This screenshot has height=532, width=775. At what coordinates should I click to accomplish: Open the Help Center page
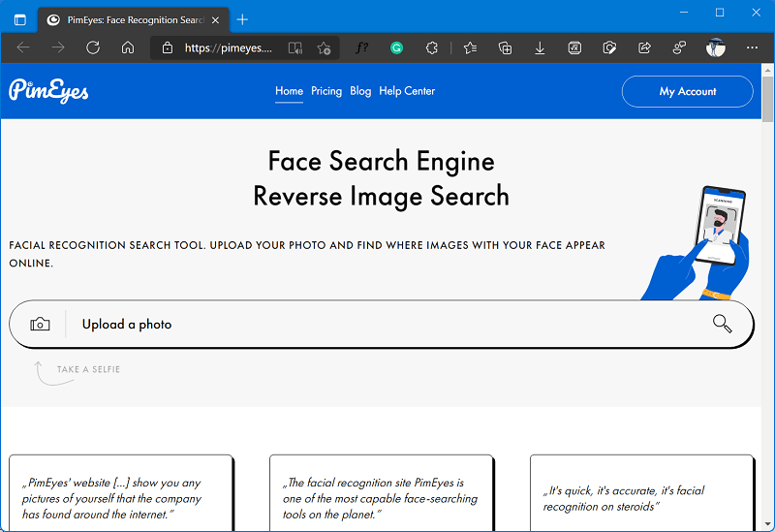(x=407, y=91)
